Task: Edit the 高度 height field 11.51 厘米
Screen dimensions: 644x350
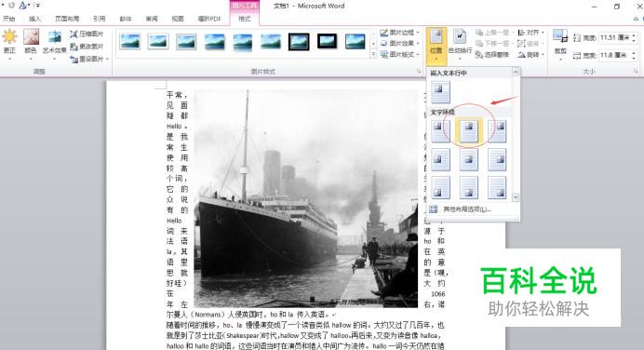Action: pos(615,38)
